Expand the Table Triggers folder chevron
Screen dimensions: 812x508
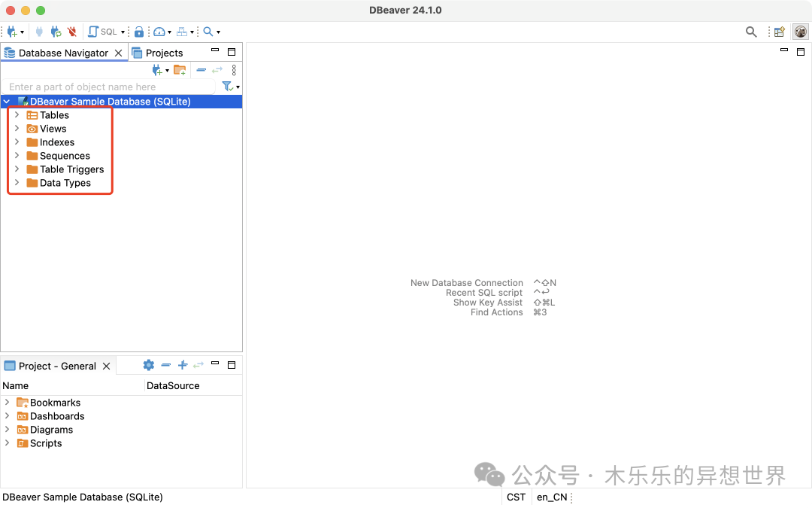17,169
